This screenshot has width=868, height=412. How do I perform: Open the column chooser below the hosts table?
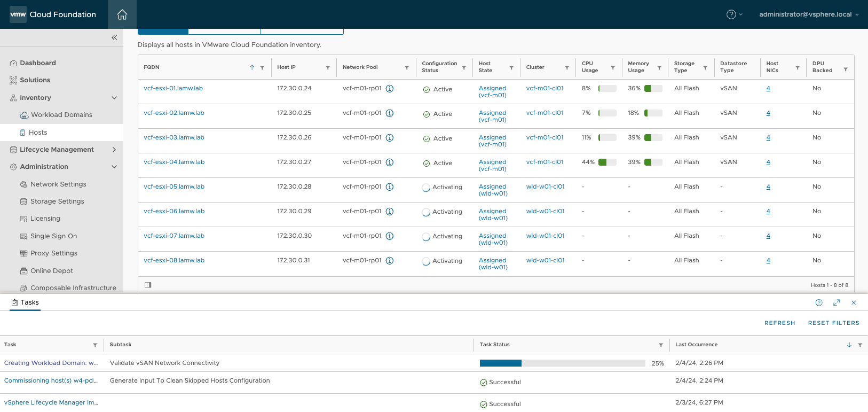coord(148,285)
